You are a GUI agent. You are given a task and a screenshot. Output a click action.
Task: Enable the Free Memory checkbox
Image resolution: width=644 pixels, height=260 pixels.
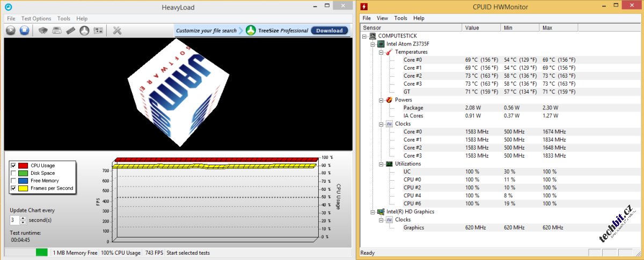click(x=13, y=181)
